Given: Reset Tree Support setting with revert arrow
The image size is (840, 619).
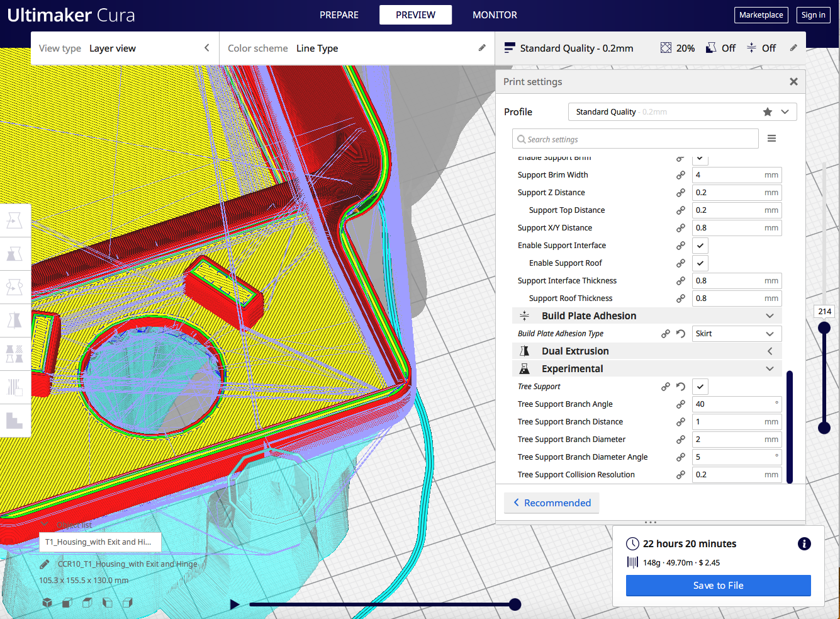Looking at the screenshot, I should 680,387.
